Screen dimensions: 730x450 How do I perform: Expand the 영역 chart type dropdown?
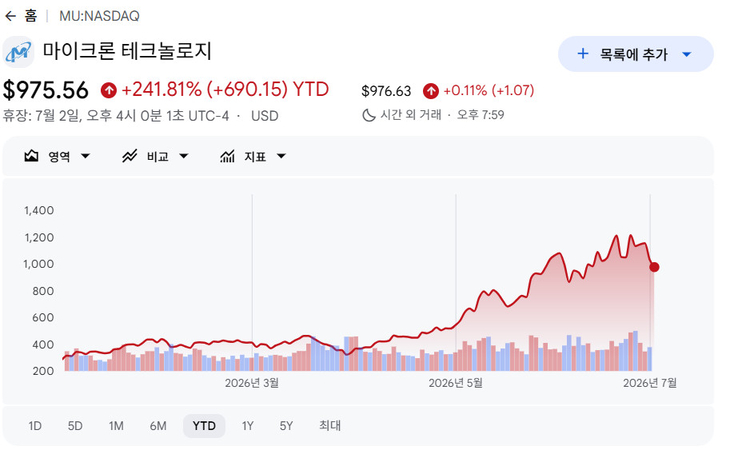point(85,156)
